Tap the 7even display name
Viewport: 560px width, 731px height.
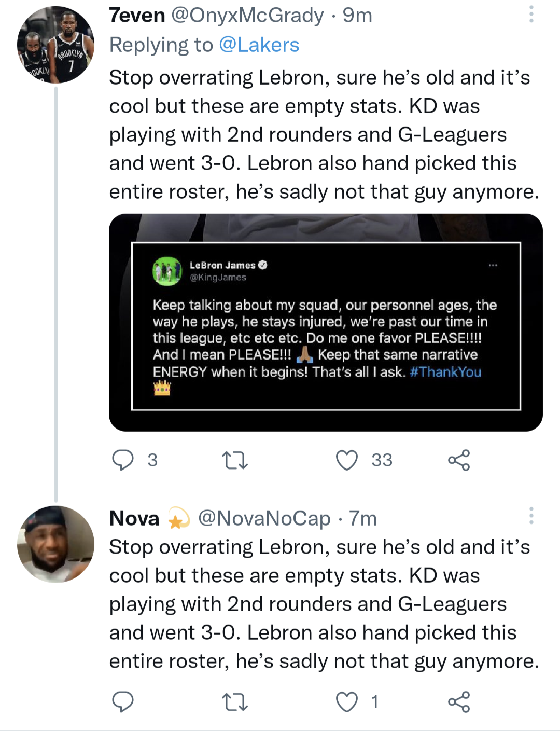pos(137,16)
